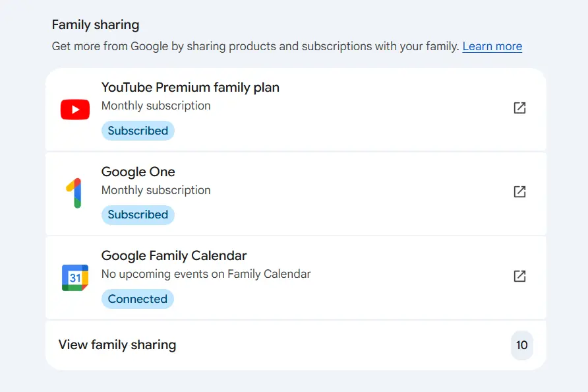Click No upcoming events on Family Calendar
The height and width of the screenshot is (392, 588).
tap(206, 274)
